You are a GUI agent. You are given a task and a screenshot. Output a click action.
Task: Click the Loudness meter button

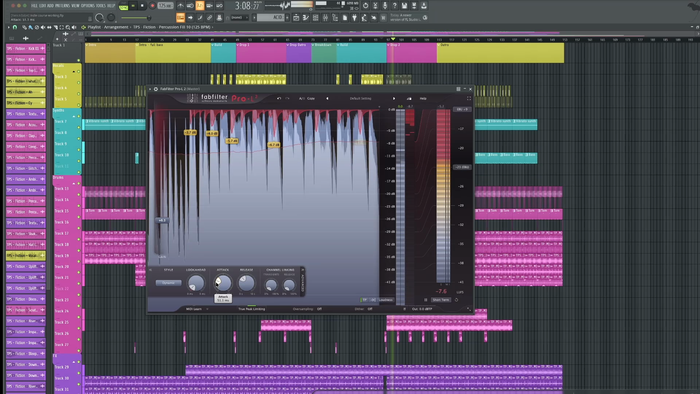[x=386, y=300]
